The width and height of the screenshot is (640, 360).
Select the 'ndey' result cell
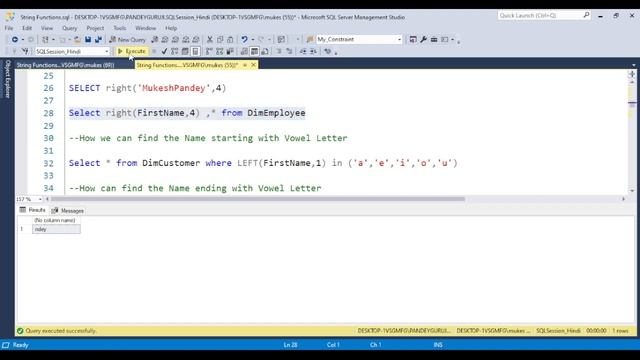click(x=56, y=229)
